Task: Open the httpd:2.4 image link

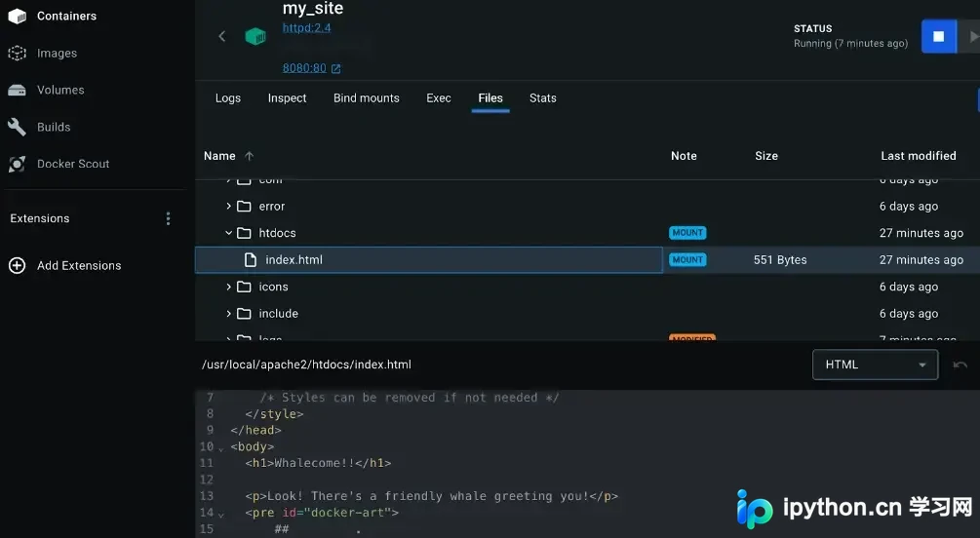Action: (306, 28)
